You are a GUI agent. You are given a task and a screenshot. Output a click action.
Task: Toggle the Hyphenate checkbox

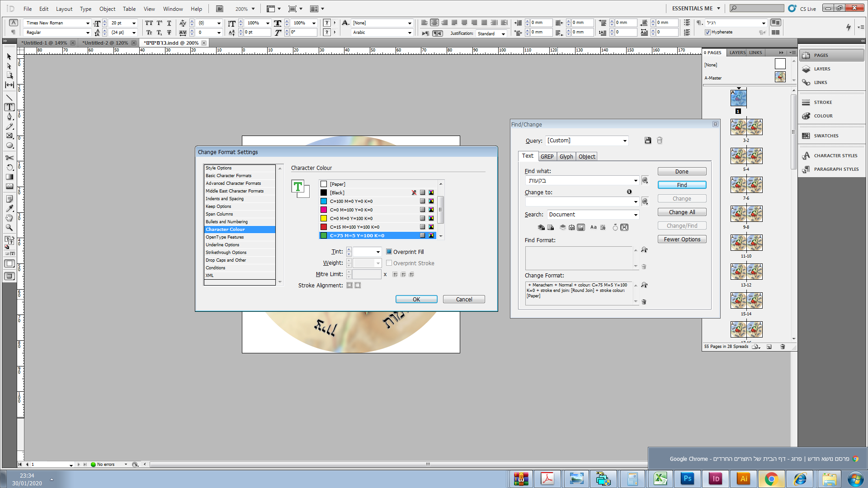708,32
